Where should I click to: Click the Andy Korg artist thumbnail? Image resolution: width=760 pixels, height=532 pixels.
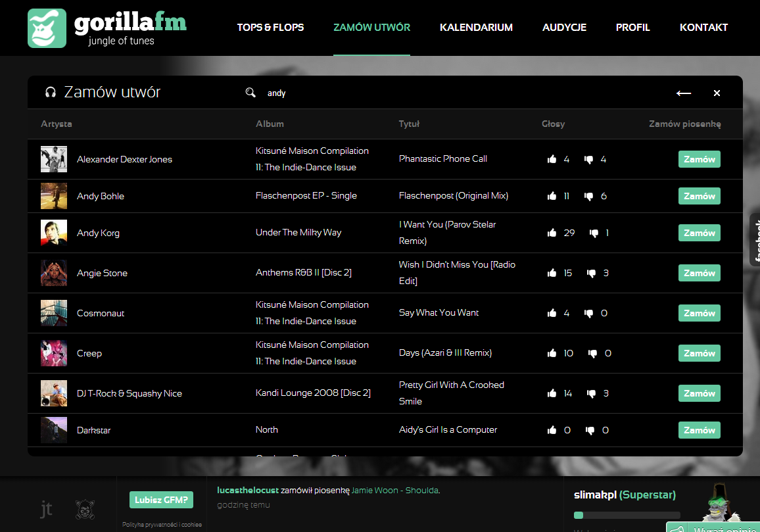tap(54, 233)
